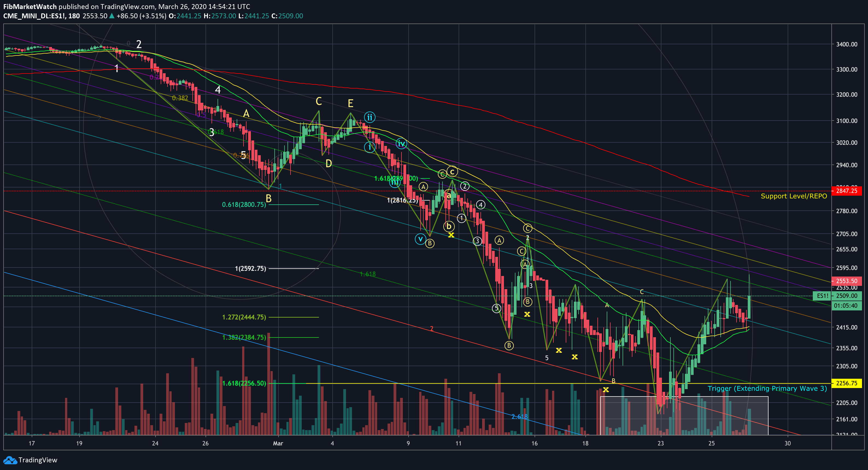Click the '16' date label on time axis
This screenshot has height=470, width=868.
(535, 443)
